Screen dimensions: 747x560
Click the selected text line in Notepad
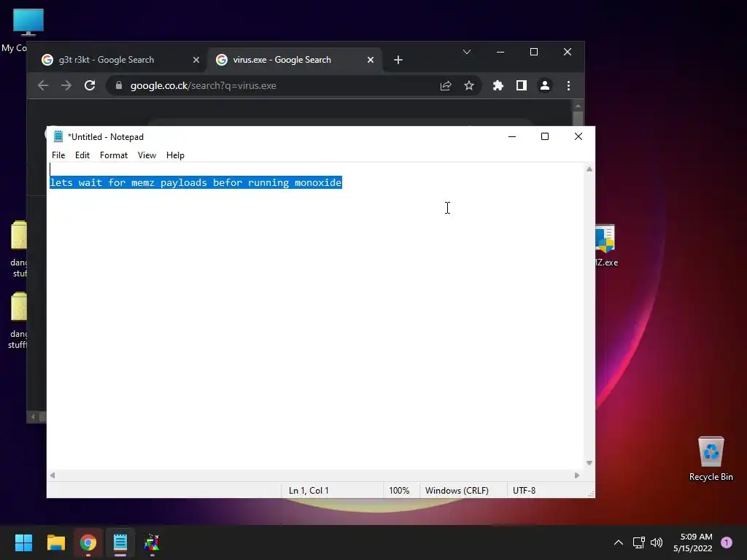click(196, 183)
